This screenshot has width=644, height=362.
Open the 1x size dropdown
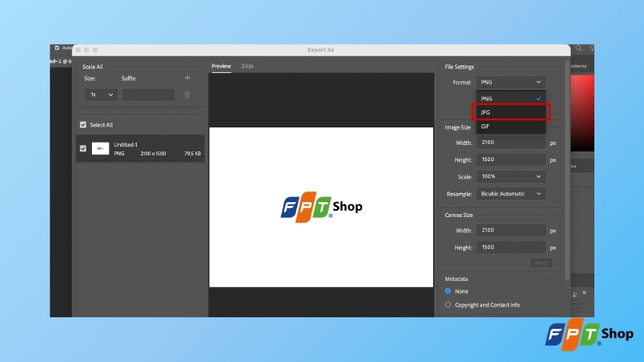[101, 95]
